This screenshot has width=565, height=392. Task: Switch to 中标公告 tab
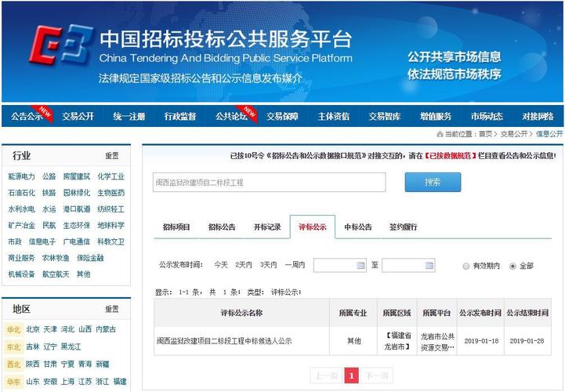tap(358, 227)
